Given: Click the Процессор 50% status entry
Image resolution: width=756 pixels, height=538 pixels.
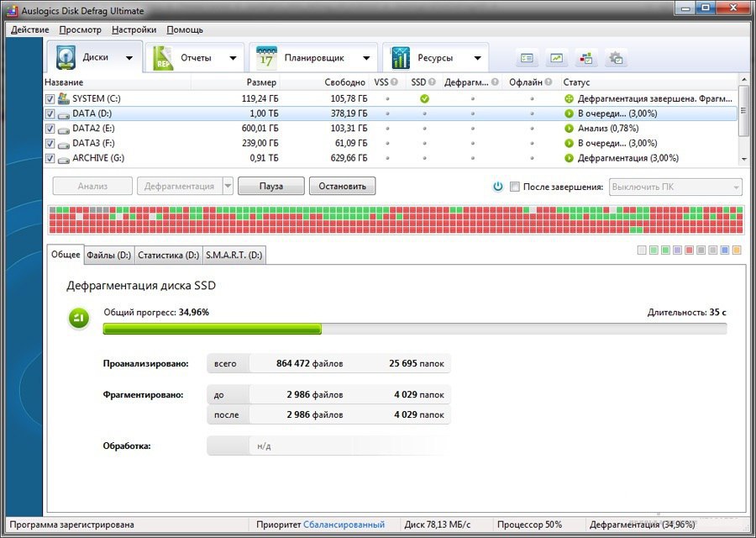Looking at the screenshot, I should (x=529, y=525).
